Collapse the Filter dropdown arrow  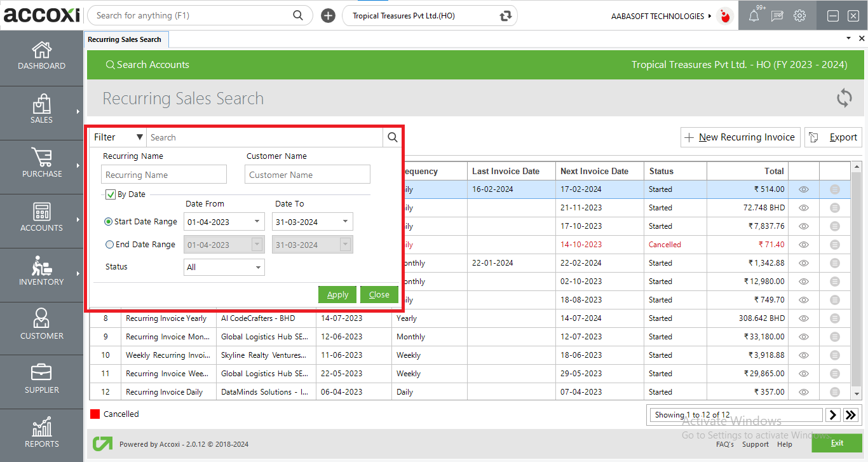pos(139,137)
